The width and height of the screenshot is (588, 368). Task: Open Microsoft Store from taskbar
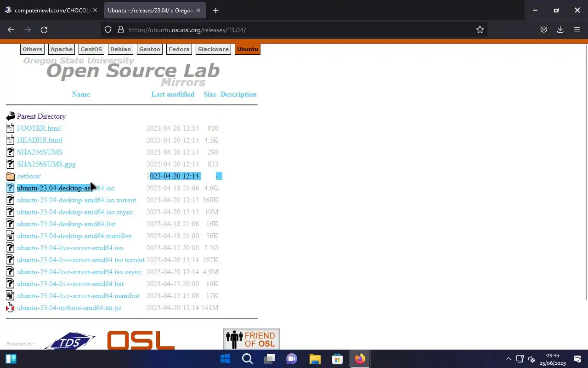[337, 359]
